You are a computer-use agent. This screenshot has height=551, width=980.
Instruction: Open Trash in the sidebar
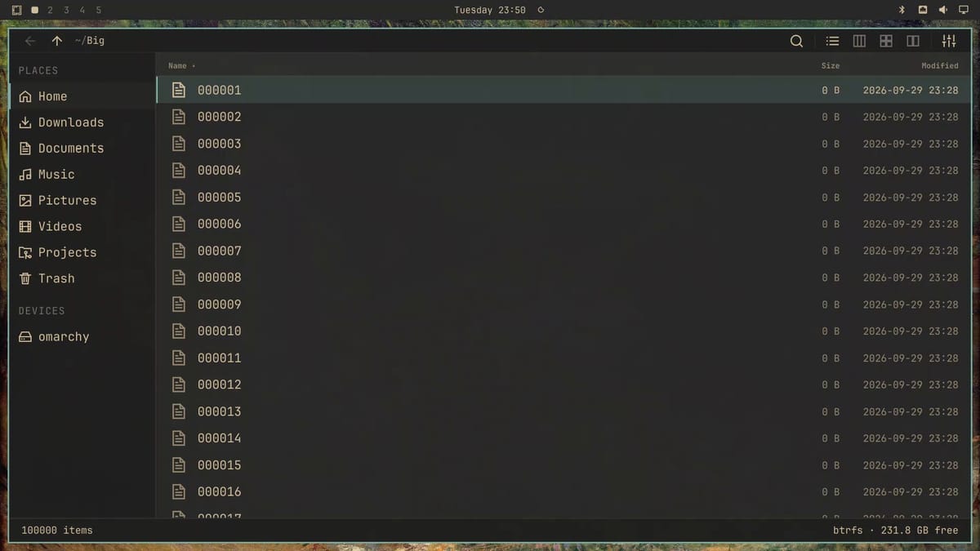click(82, 278)
